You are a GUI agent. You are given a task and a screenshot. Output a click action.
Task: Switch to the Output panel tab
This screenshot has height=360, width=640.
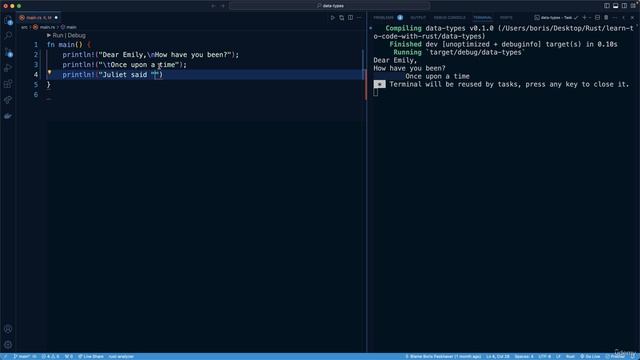pos(418,18)
